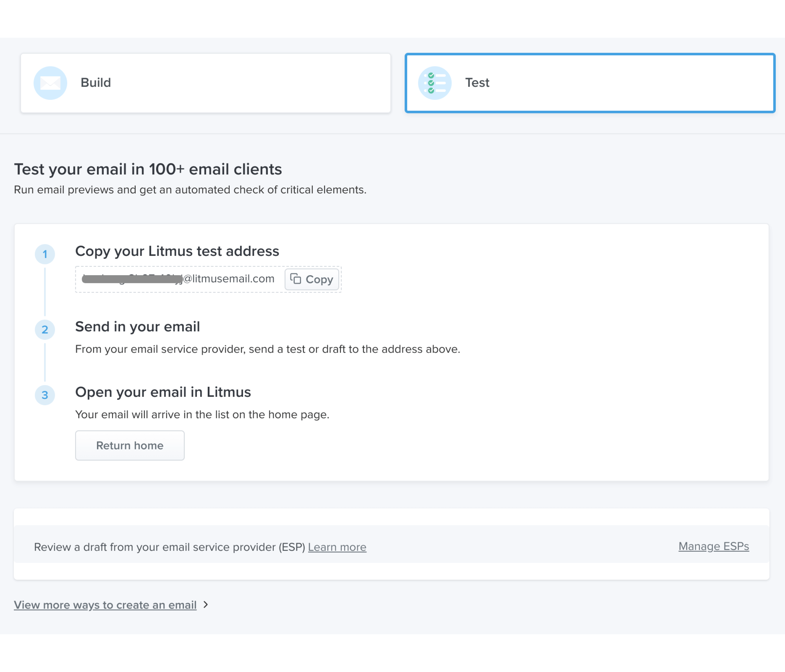The height and width of the screenshot is (672, 785).
Task: Click the copy clipboard icon
Action: pyautogui.click(x=296, y=279)
